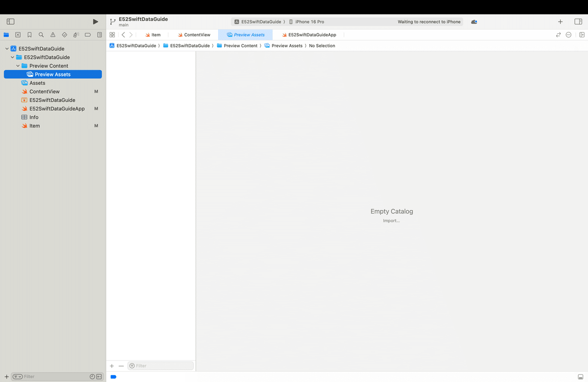Collapse the E52SwiftDataGuide project root
588x382 pixels.
6,49
